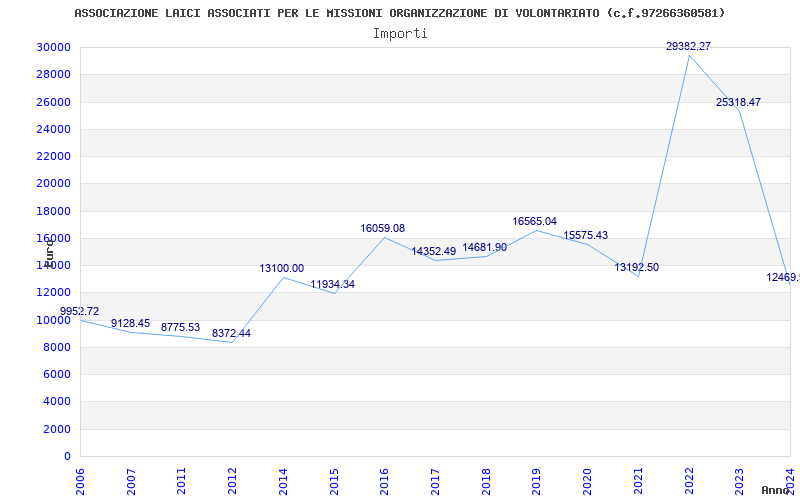Click the Importi chart subtitle
The width and height of the screenshot is (800, 500).
click(400, 33)
